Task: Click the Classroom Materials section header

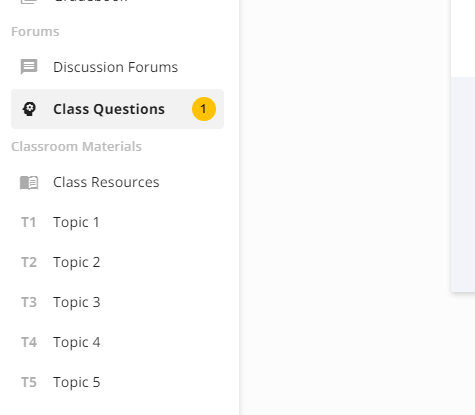Action: [x=77, y=147]
